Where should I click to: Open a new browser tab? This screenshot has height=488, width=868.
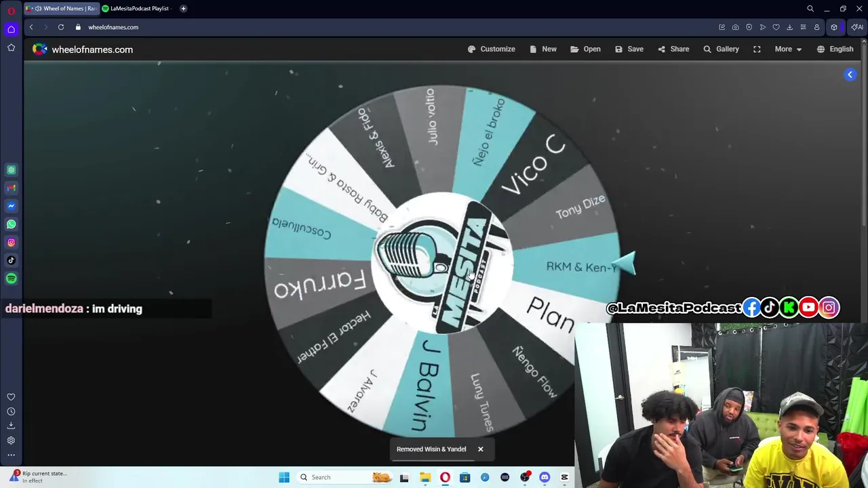[x=183, y=9]
